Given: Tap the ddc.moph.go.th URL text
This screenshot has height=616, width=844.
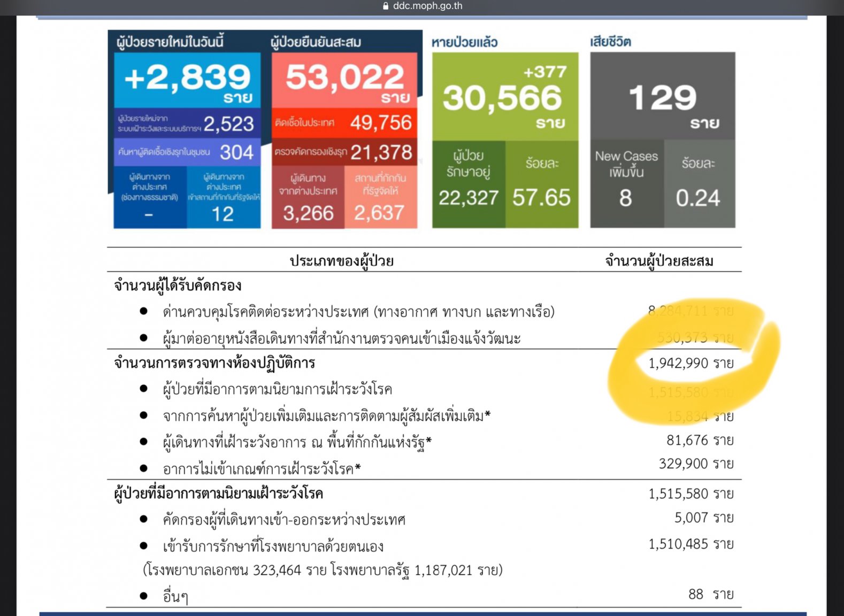Looking at the screenshot, I should pyautogui.click(x=427, y=6).
